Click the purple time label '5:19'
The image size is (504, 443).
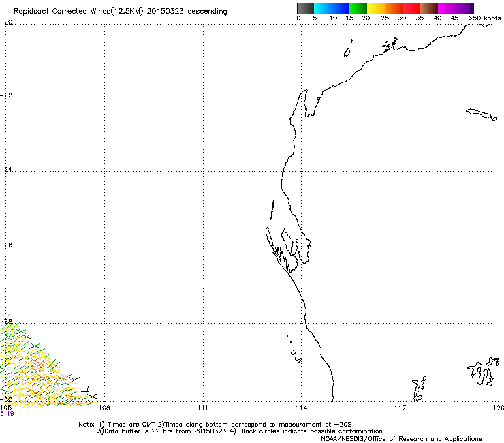pyautogui.click(x=7, y=414)
